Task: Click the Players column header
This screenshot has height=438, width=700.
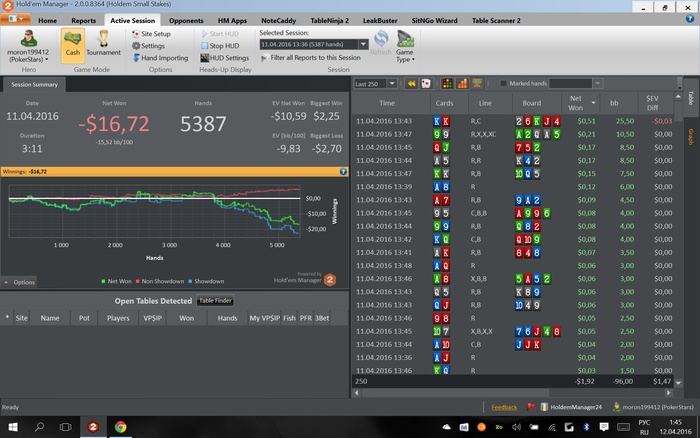Action: click(x=118, y=318)
